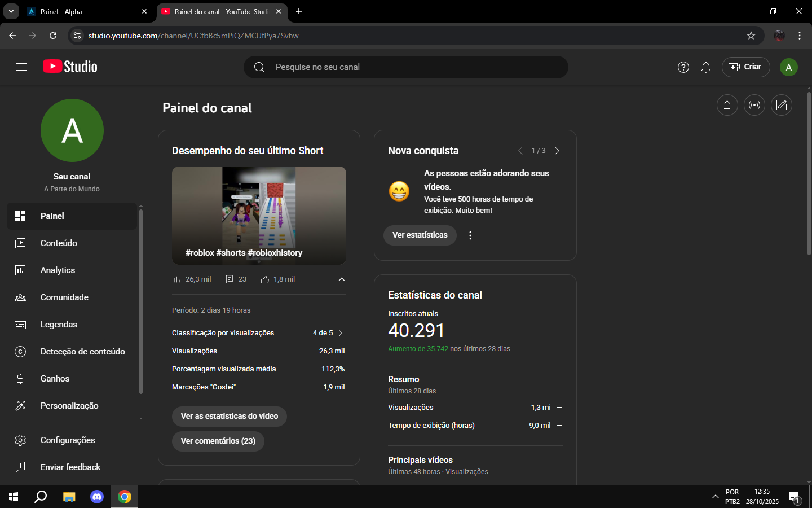Image resolution: width=812 pixels, height=508 pixels.
Task: Open Analytics in the sidebar
Action: coord(72,270)
